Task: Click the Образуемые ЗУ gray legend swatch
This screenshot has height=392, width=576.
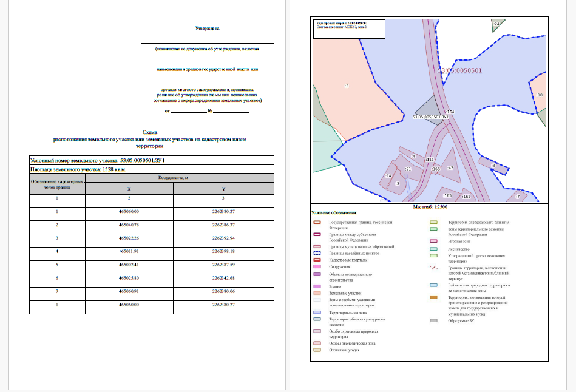Action: pyautogui.click(x=433, y=320)
